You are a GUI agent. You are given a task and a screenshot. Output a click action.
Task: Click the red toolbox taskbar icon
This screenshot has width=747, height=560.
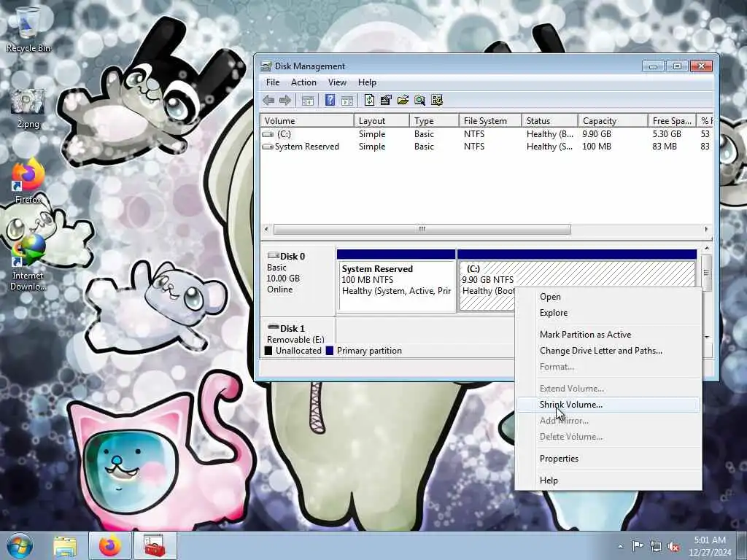click(155, 545)
